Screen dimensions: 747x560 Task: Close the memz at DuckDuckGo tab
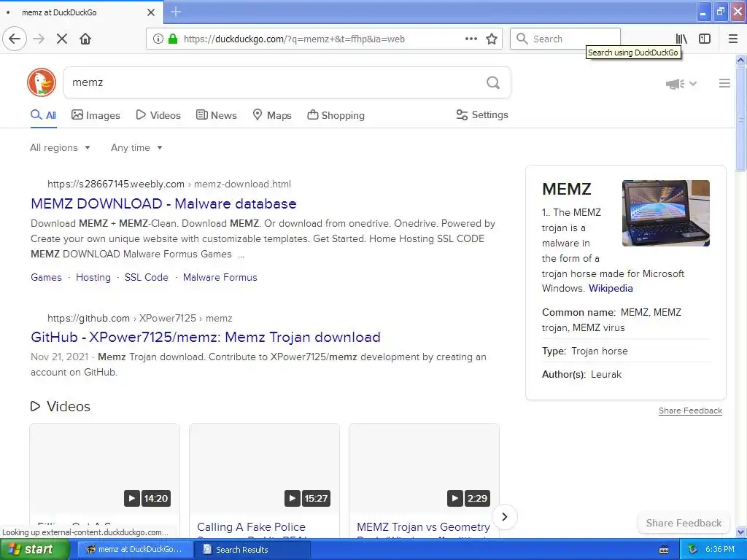click(x=151, y=12)
